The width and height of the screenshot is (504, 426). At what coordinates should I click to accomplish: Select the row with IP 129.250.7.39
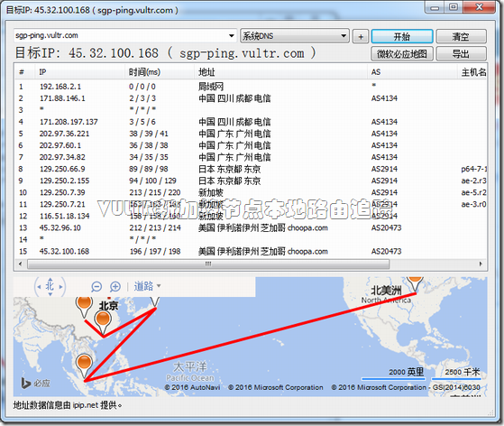pyautogui.click(x=251, y=192)
